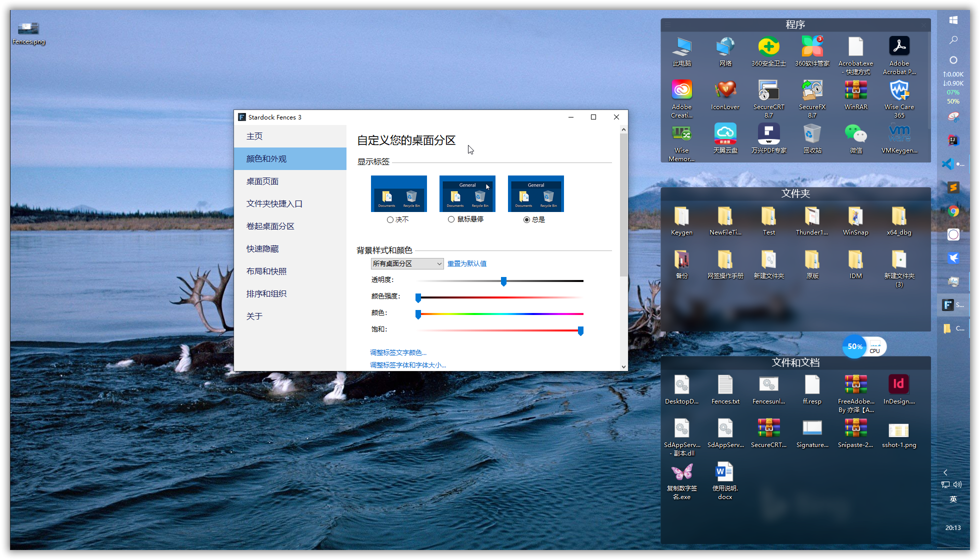Open Adobe Creative Cloud icon

tap(681, 98)
